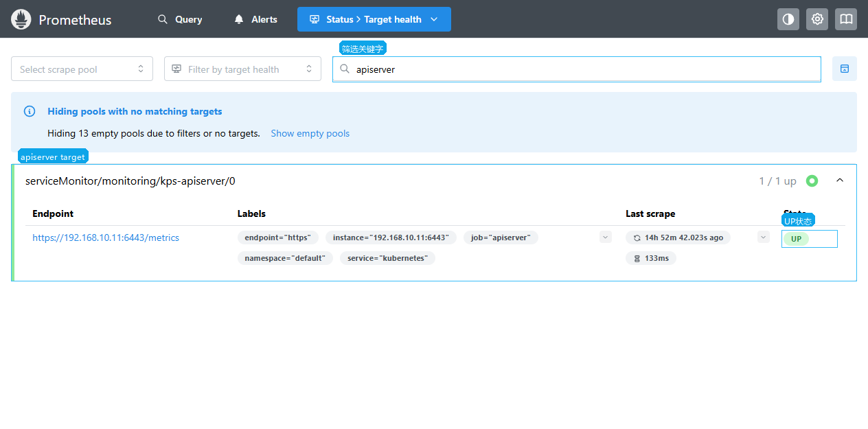Click the instance="192.168.10.11:6443" label badge

[x=391, y=237]
